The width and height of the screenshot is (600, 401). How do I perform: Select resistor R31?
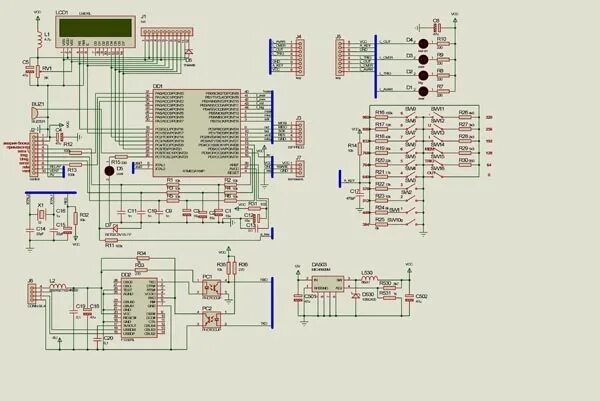coord(254,209)
